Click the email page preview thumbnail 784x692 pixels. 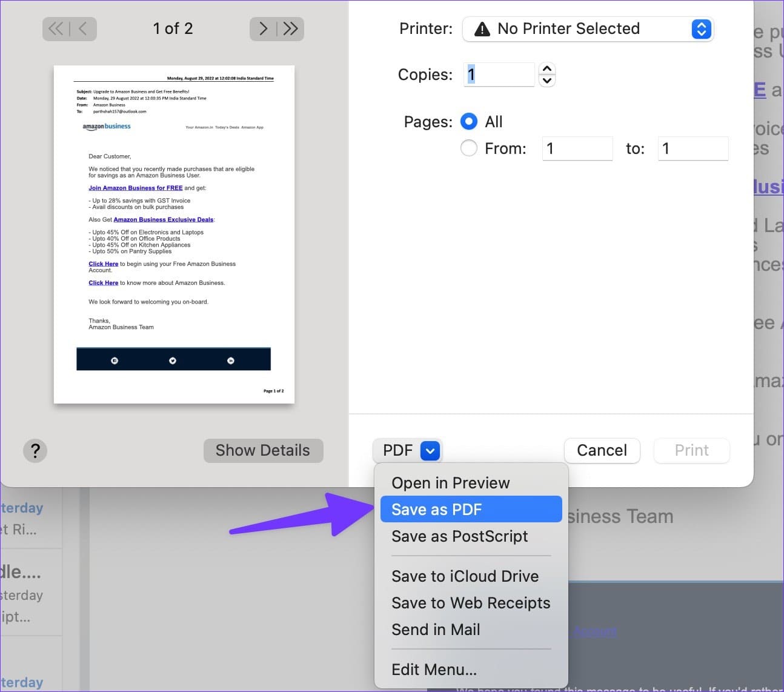pos(174,235)
